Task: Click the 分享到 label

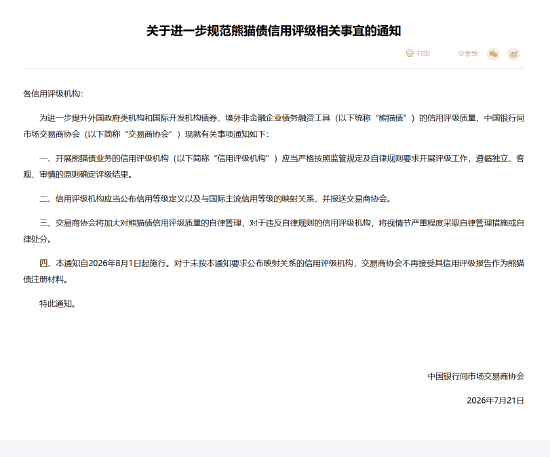Action: [469, 53]
